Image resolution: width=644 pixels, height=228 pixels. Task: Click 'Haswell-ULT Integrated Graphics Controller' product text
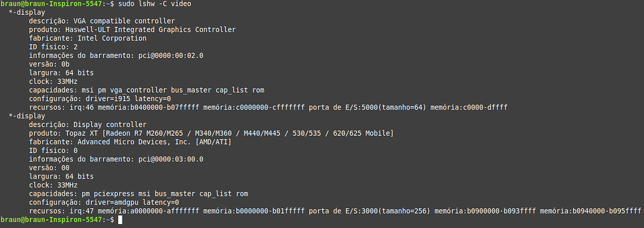[x=151, y=30]
